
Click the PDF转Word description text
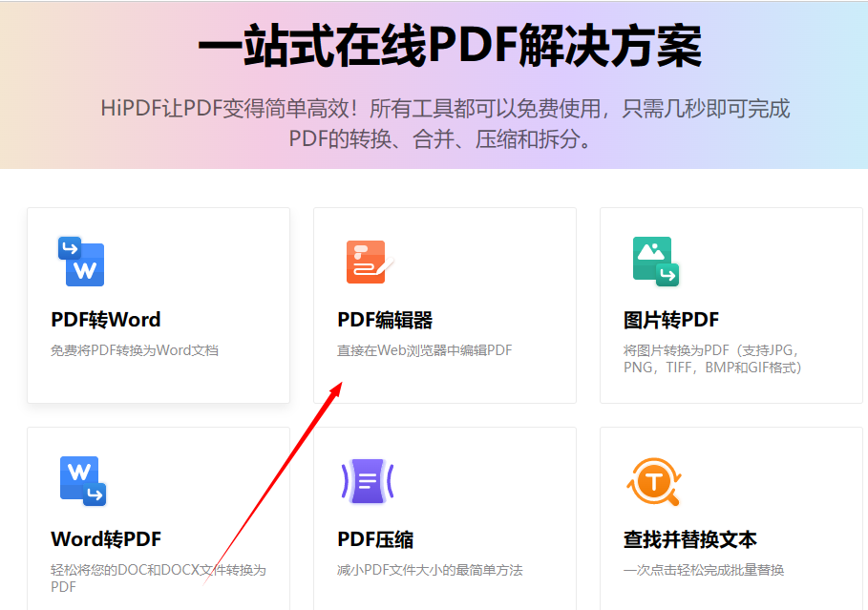tap(134, 349)
